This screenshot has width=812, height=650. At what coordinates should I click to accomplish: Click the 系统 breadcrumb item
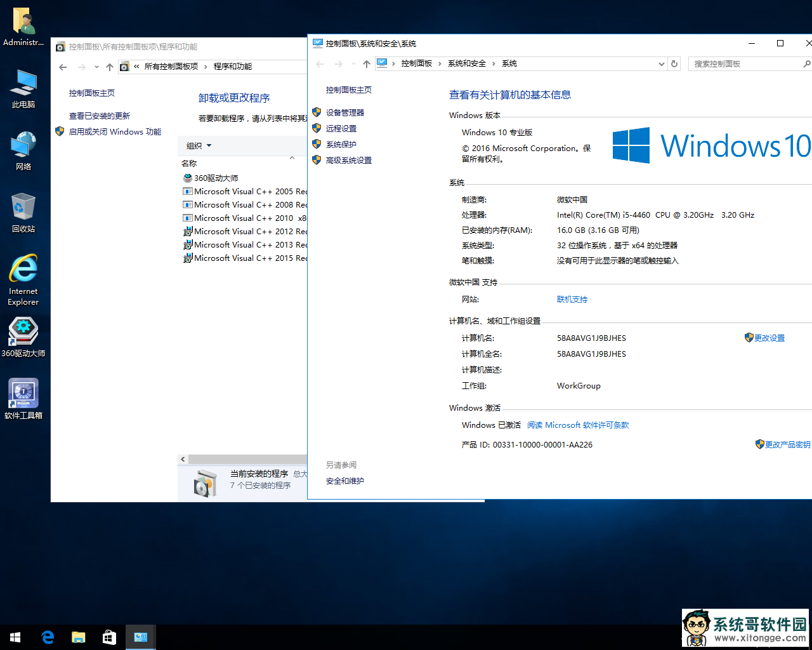pos(509,63)
